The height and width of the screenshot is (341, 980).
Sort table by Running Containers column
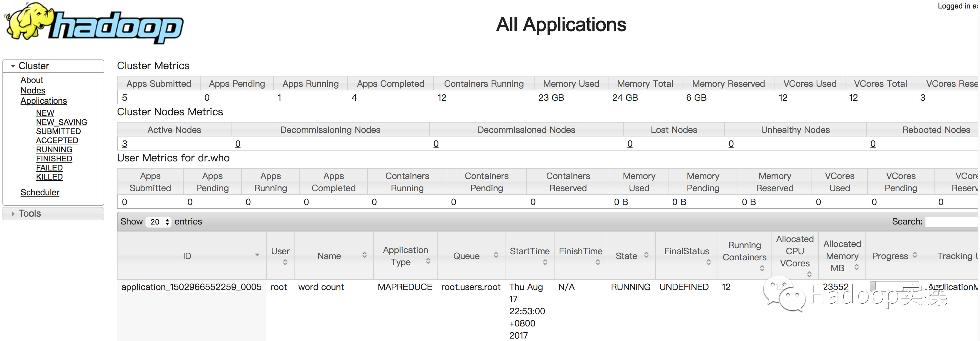pyautogui.click(x=745, y=256)
